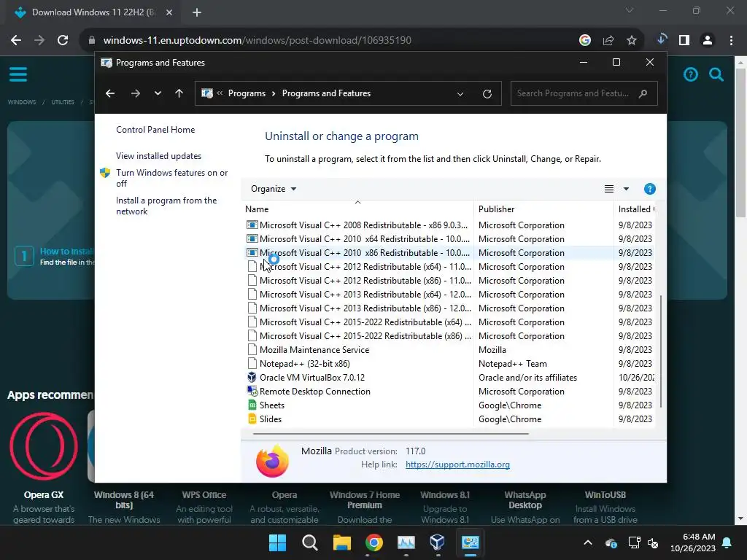Screen dimensions: 747x560
Task: Open recent locations chevron in Control Panel
Action: coord(158,93)
